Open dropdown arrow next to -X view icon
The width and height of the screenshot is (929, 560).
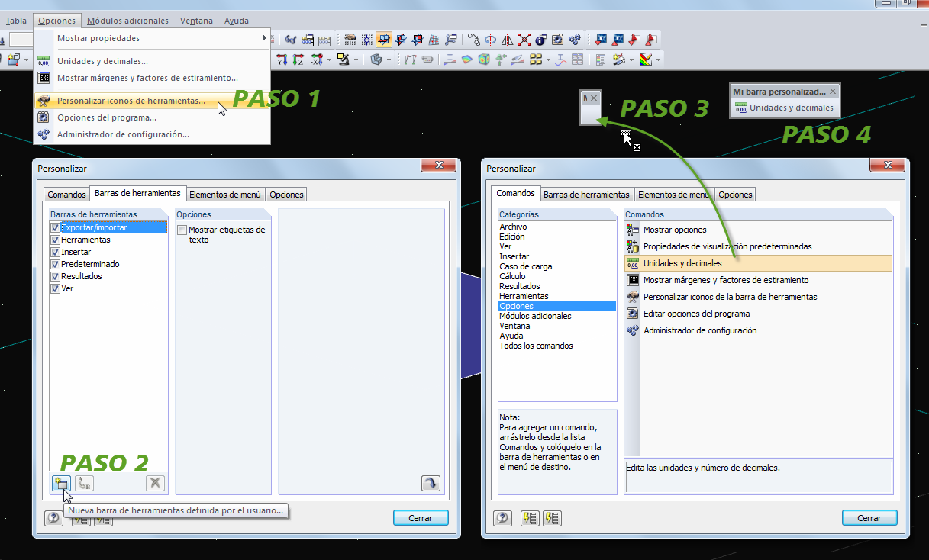[x=328, y=60]
